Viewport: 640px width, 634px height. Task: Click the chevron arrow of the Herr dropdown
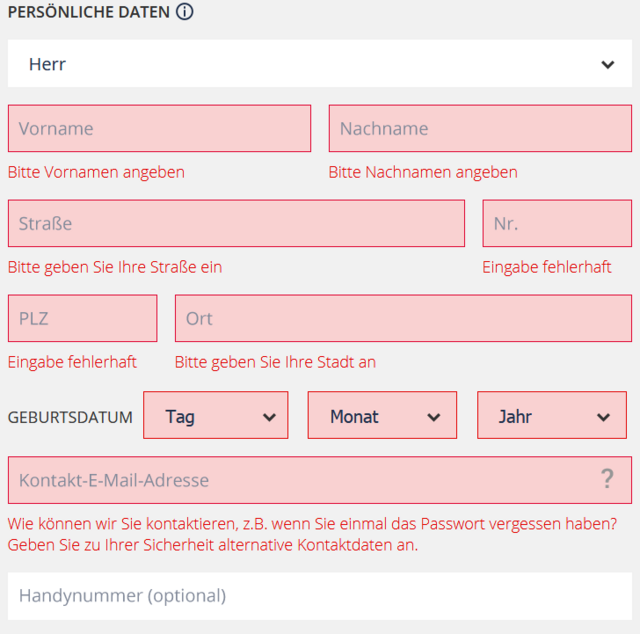point(608,65)
